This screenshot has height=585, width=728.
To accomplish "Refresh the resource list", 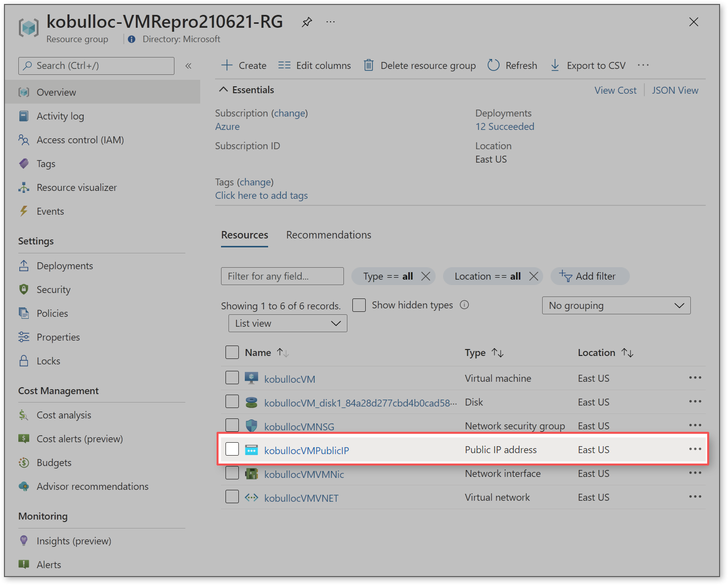I will (512, 65).
